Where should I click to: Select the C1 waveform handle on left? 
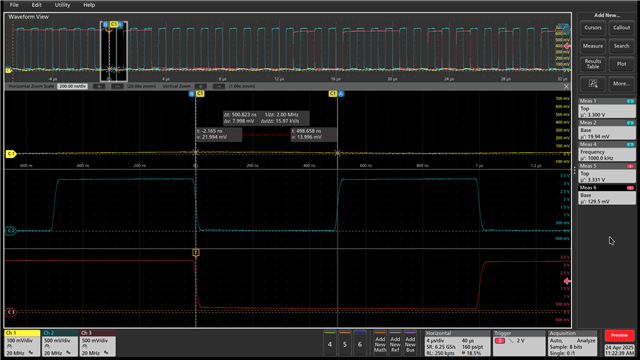(11, 154)
